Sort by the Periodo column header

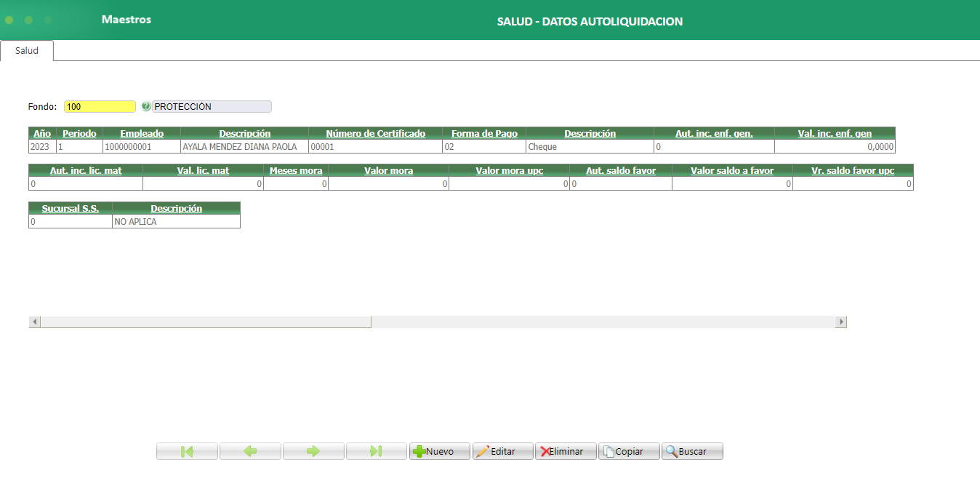[x=79, y=133]
